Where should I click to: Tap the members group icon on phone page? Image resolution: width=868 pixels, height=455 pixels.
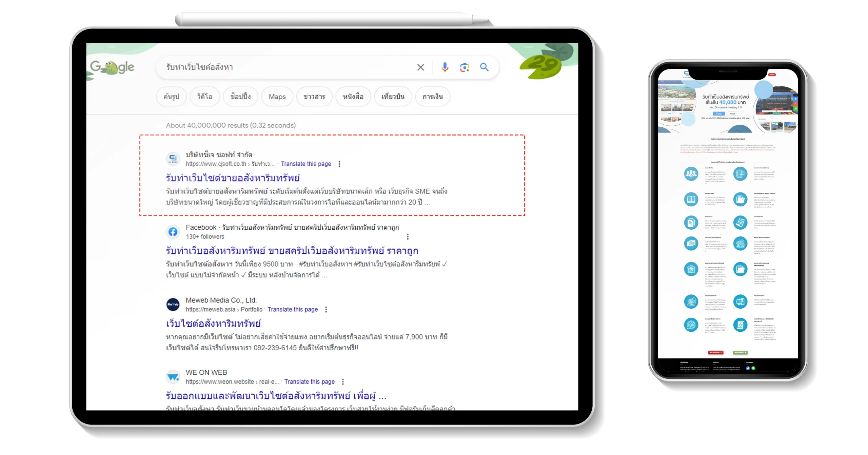tap(691, 174)
